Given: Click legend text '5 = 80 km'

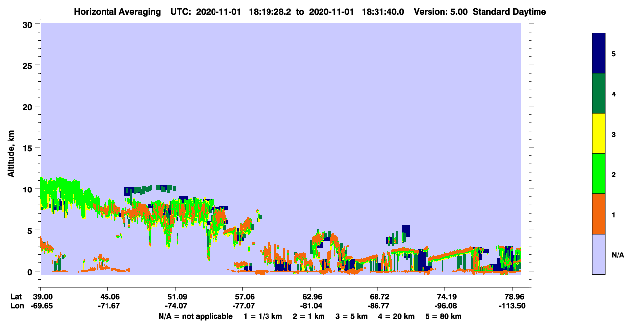Looking at the screenshot, I should tap(444, 316).
